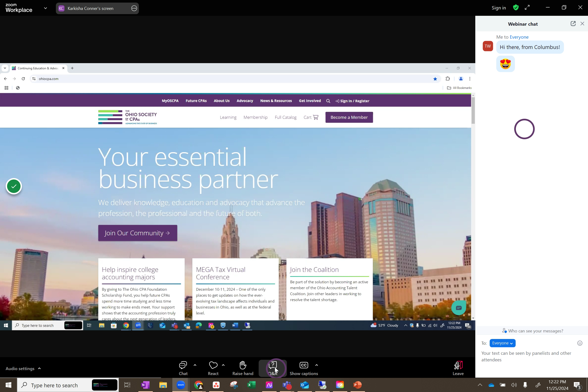Open the Everyone recipient dropdown

[502, 343]
